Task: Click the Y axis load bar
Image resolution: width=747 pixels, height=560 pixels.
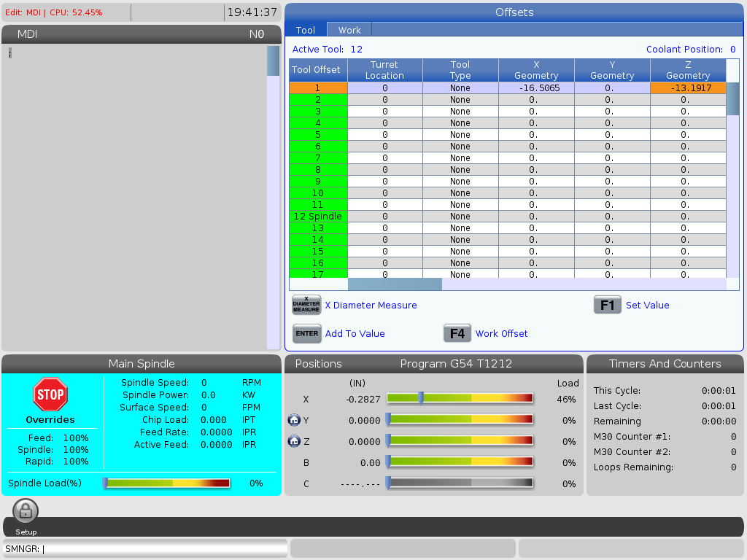Action: point(460,419)
